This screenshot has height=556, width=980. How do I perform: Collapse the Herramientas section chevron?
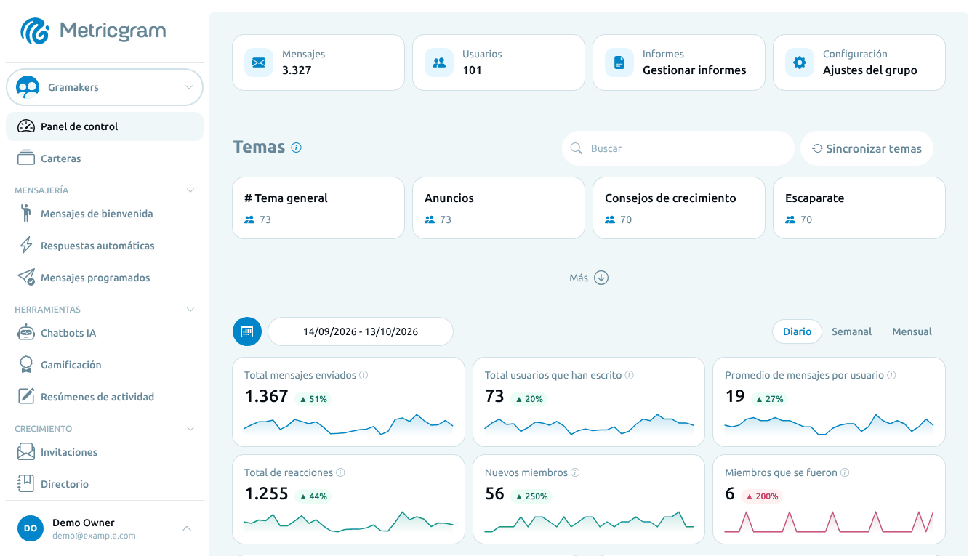tap(190, 310)
